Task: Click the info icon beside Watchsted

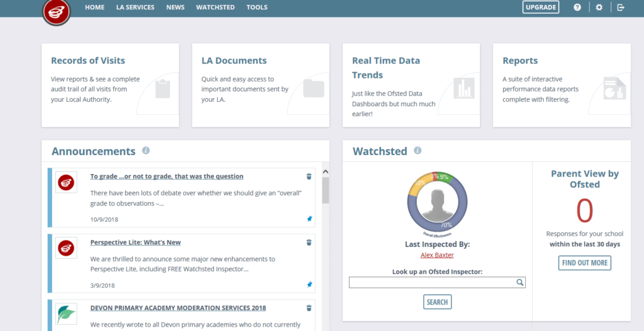Action: (x=418, y=151)
